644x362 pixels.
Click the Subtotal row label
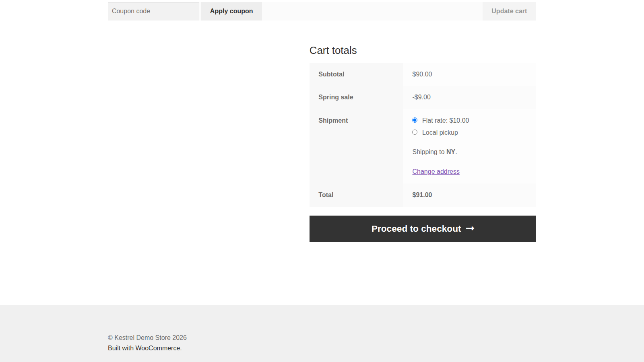(x=331, y=74)
